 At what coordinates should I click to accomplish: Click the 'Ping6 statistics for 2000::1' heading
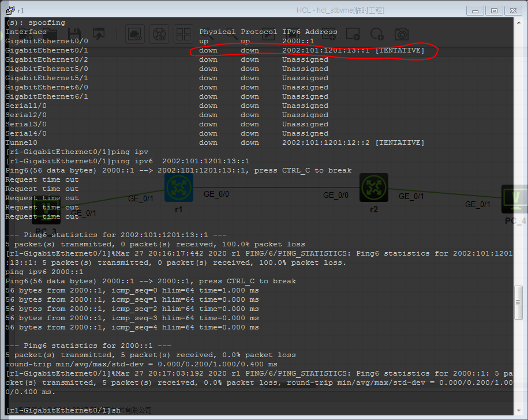(x=88, y=346)
